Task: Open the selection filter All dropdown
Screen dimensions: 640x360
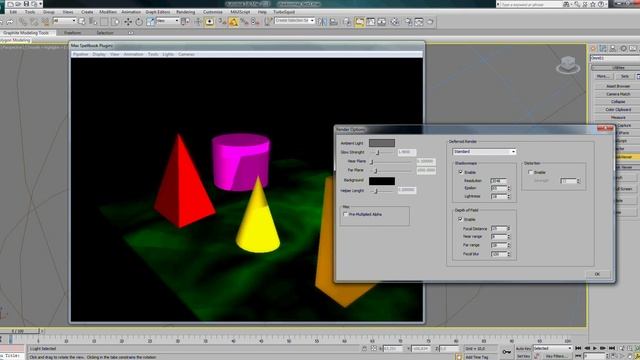Action: click(x=64, y=21)
